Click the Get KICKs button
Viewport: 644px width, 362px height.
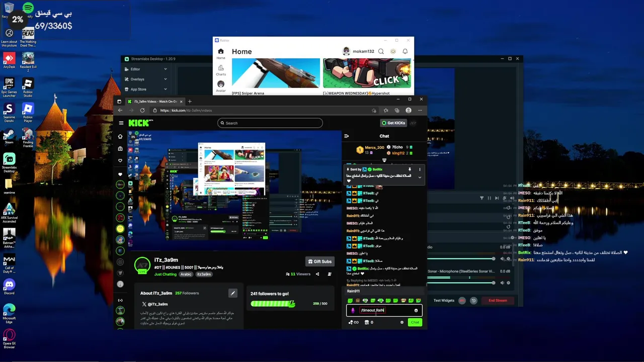click(393, 123)
